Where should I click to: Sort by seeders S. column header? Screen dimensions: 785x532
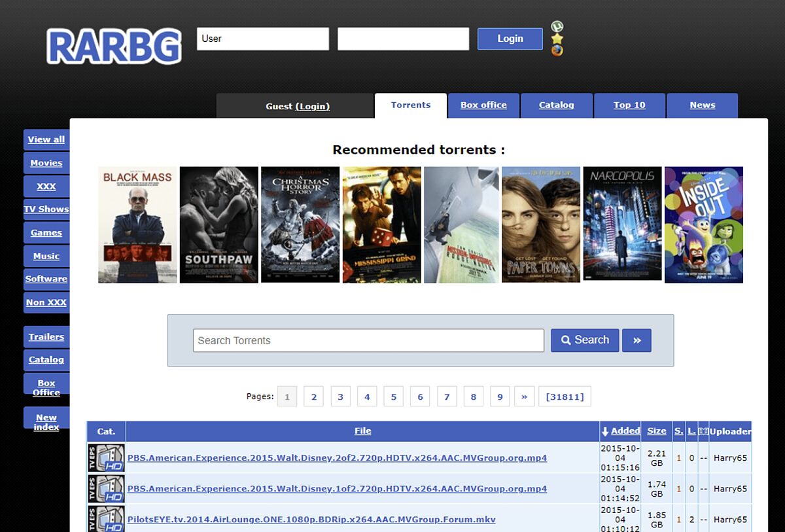(x=679, y=431)
